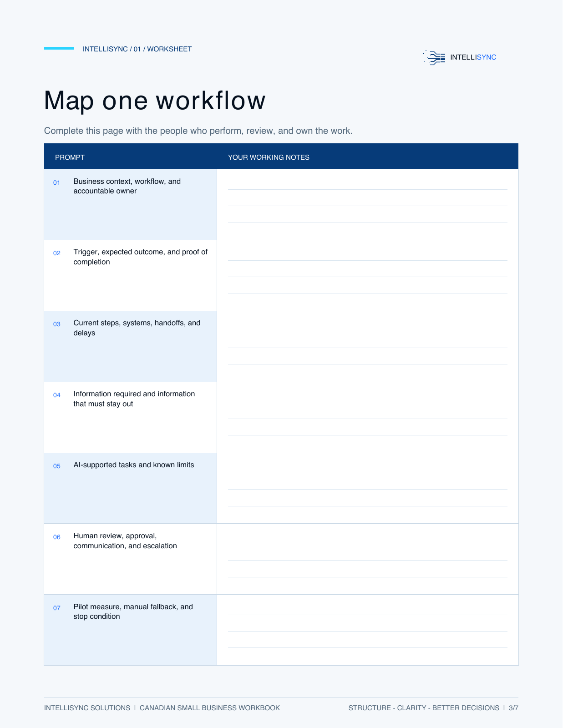Select the AI-supported tasks and known limits prompt
This screenshot has width=563, height=728.
tap(134, 465)
